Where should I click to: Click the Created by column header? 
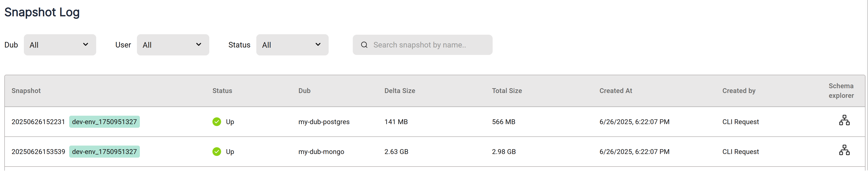[x=738, y=91]
